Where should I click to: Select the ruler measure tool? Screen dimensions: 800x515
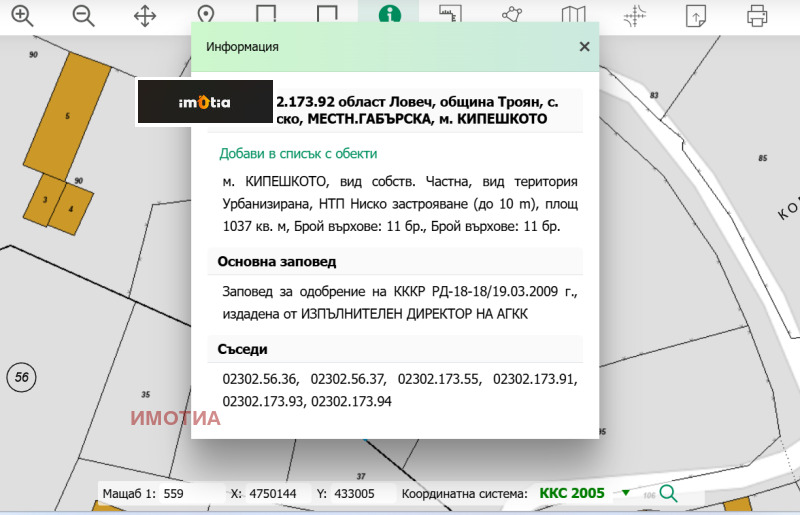point(450,15)
